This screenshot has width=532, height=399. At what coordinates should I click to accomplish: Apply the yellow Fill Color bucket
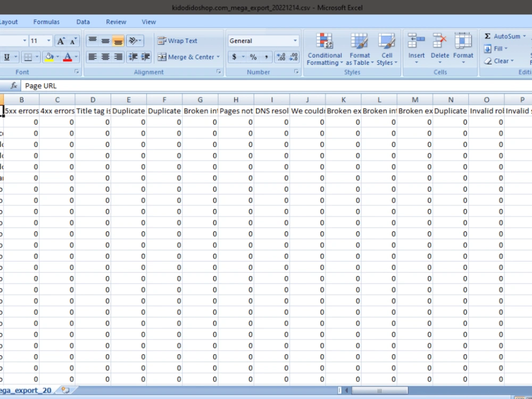click(49, 57)
